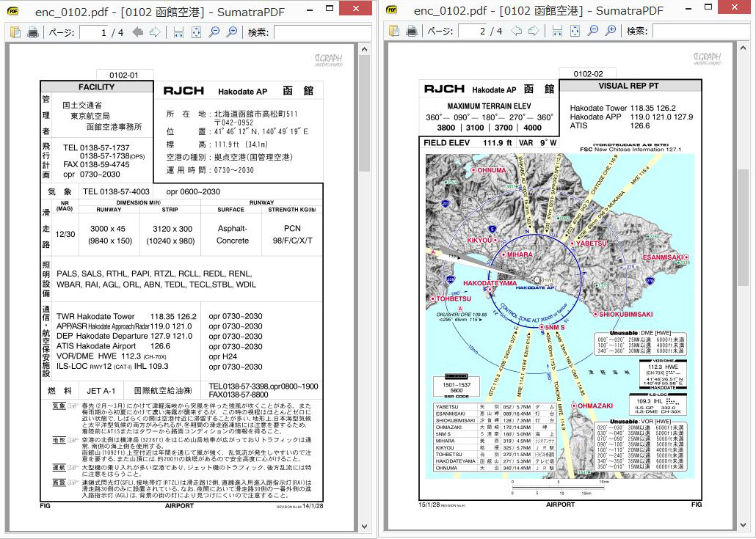Click the Asphalt-Concrete surface cell

pyautogui.click(x=232, y=235)
